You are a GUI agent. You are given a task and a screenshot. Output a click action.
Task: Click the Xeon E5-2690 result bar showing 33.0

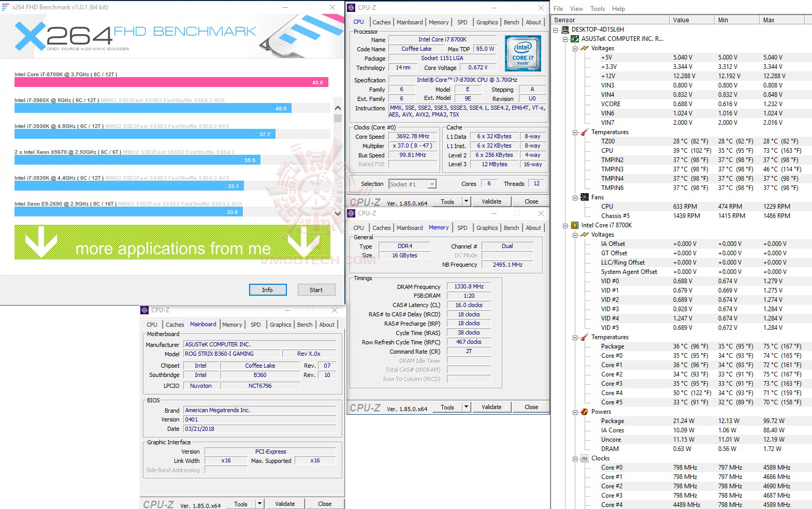[128, 212]
